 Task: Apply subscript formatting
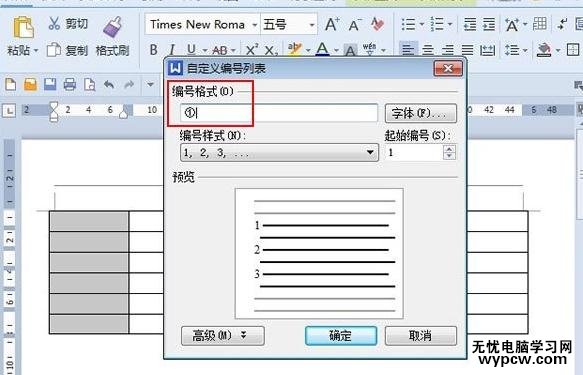[x=271, y=50]
